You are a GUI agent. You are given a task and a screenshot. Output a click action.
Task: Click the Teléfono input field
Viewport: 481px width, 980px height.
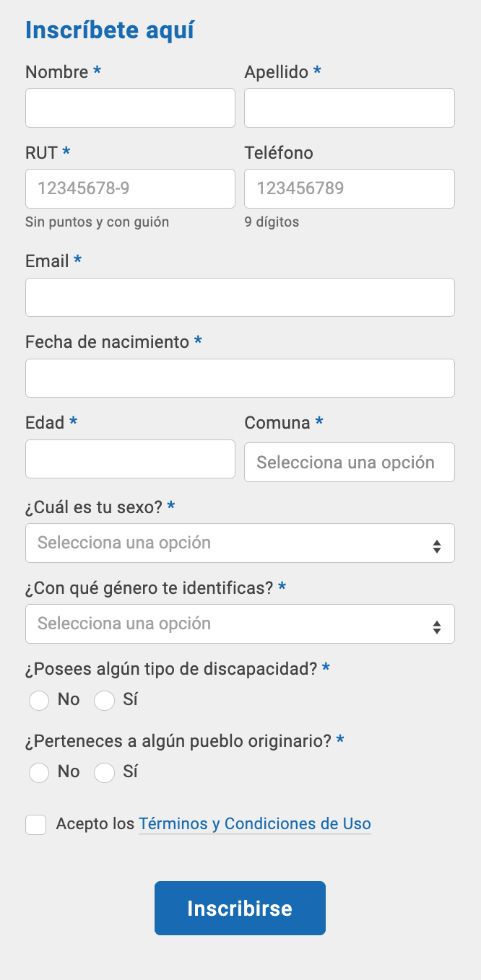[350, 189]
